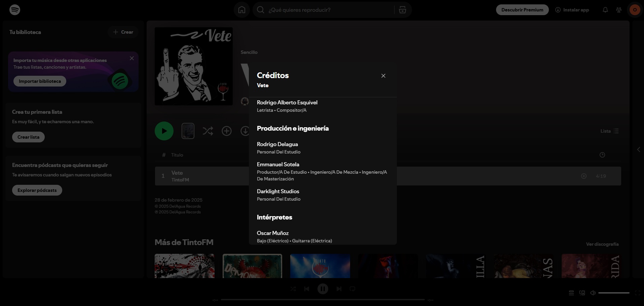Image resolution: width=644 pixels, height=306 pixels.
Task: Skip to next track
Action: (339, 289)
